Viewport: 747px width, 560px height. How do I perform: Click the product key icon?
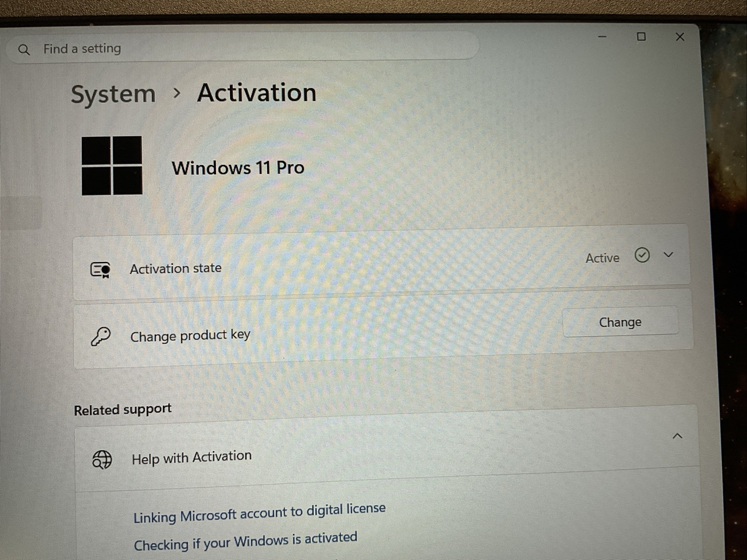coord(100,336)
